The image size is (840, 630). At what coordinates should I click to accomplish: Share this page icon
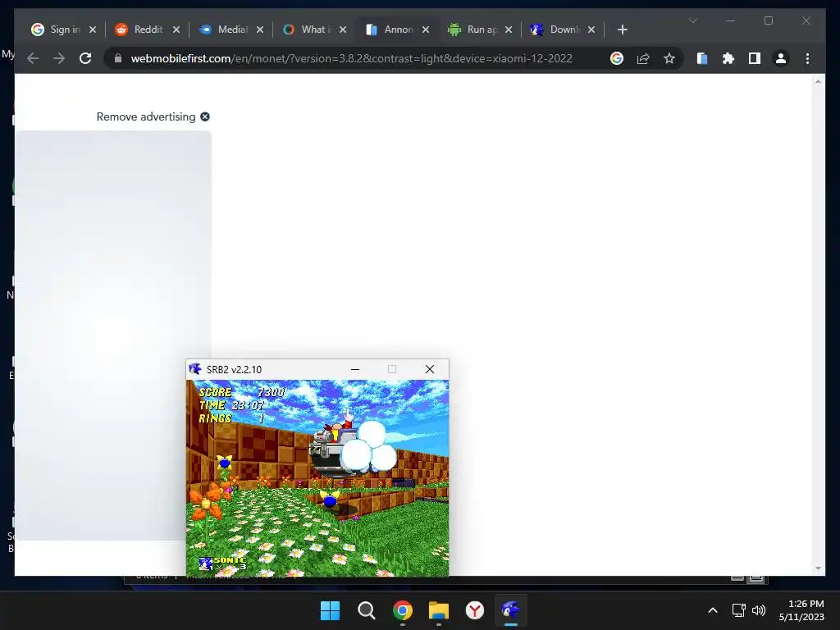(643, 58)
